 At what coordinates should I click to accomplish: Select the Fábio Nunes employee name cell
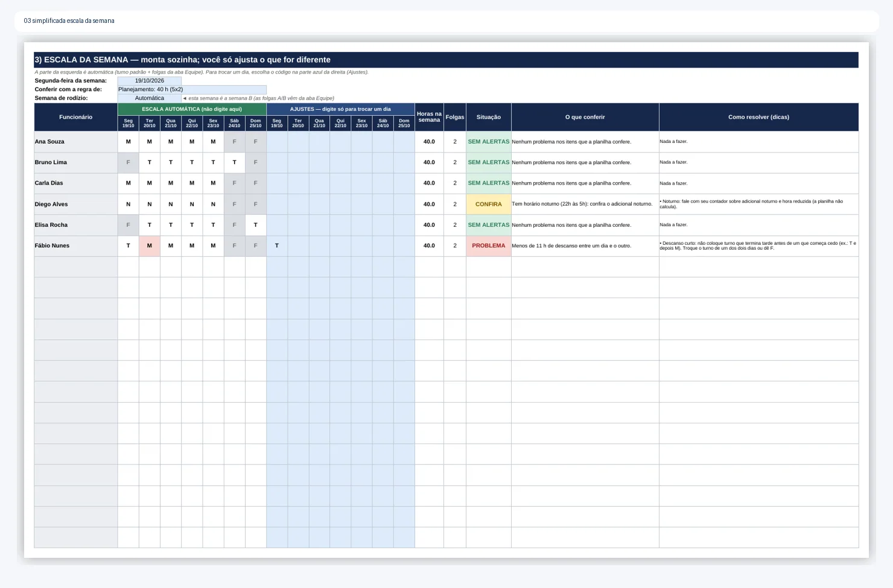(76, 246)
